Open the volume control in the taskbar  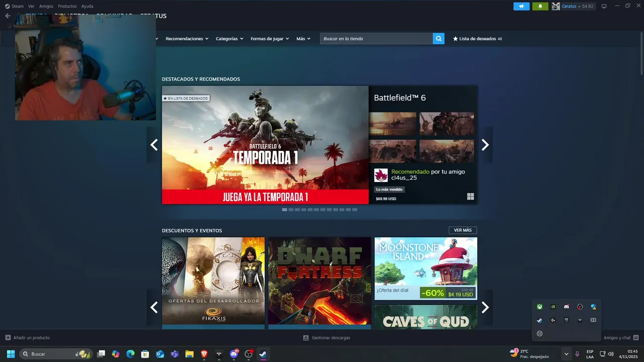click(611, 354)
